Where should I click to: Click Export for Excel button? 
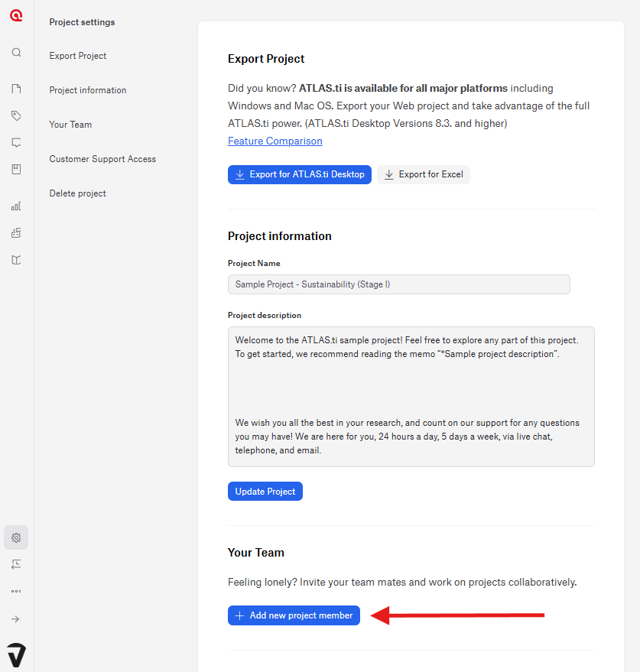(424, 174)
